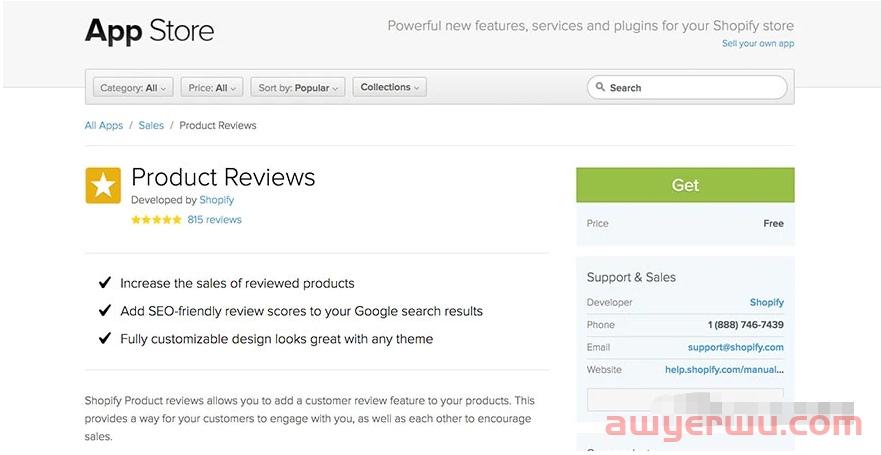Screen dimensions: 881x455
Task: Visit the help.shopify.com website link
Action: (x=724, y=370)
